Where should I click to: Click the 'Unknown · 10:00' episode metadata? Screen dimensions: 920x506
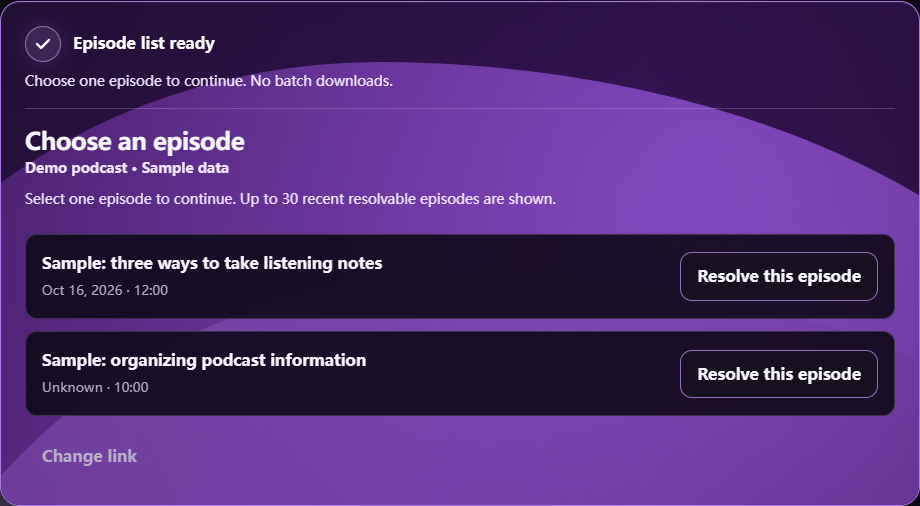click(95, 387)
